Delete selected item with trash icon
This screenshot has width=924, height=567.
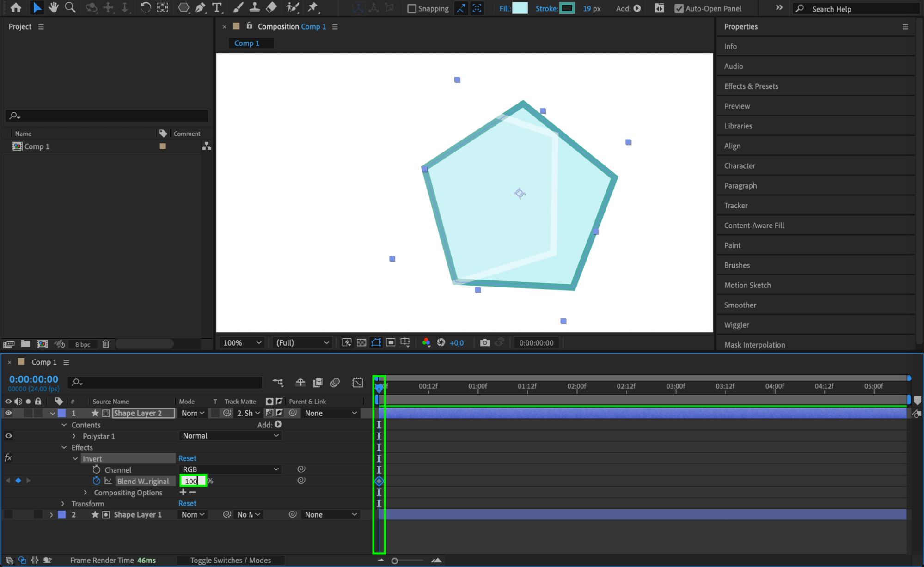pyautogui.click(x=105, y=344)
